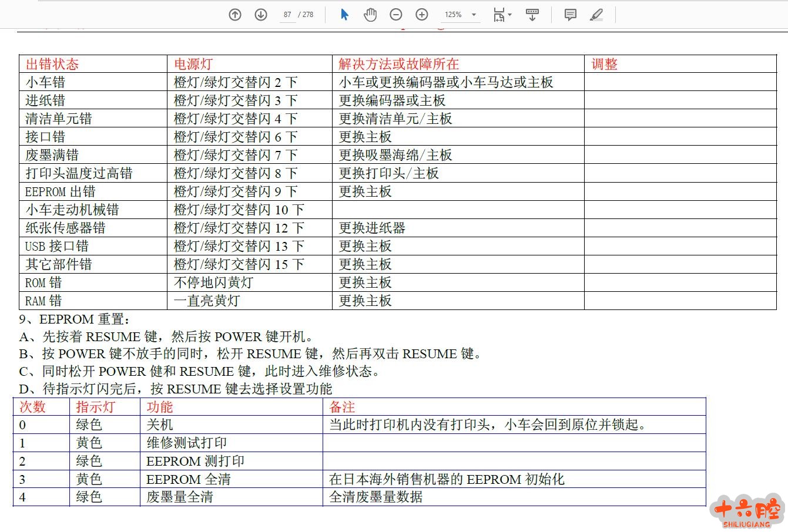Viewport: 788px width, 532px height.
Task: Click the 出错状态 table header
Action: (x=52, y=65)
